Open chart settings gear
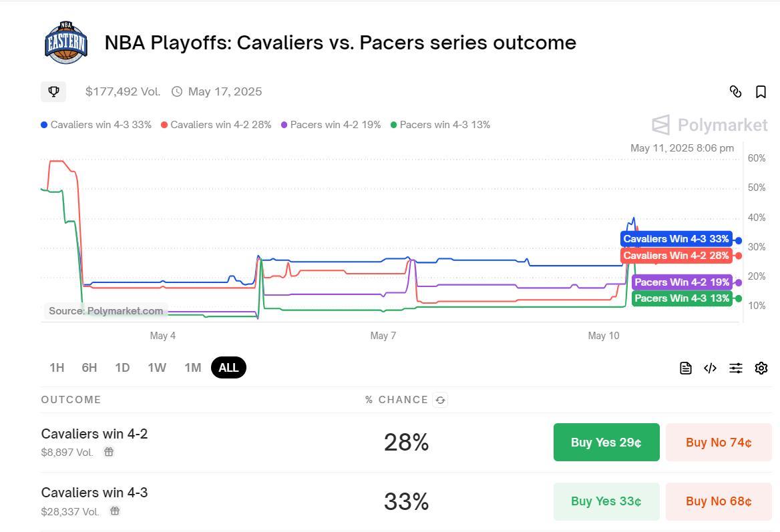Viewport: 780px width, 532px height. (x=761, y=368)
